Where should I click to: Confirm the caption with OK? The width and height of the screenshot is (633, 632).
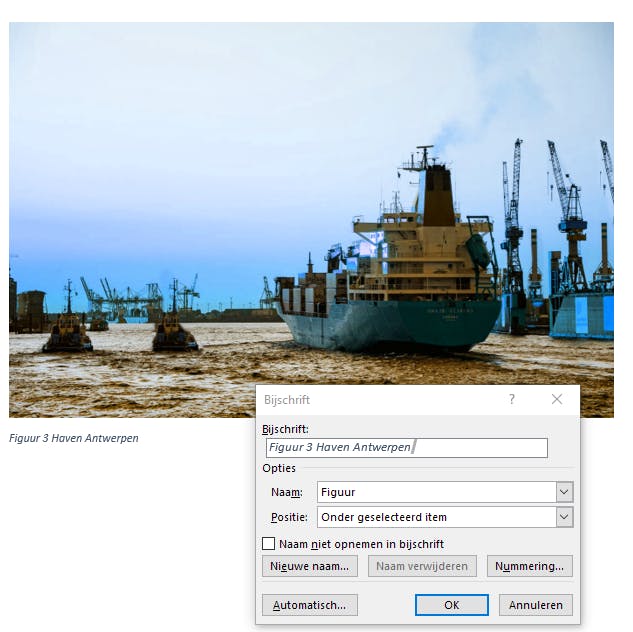(452, 605)
